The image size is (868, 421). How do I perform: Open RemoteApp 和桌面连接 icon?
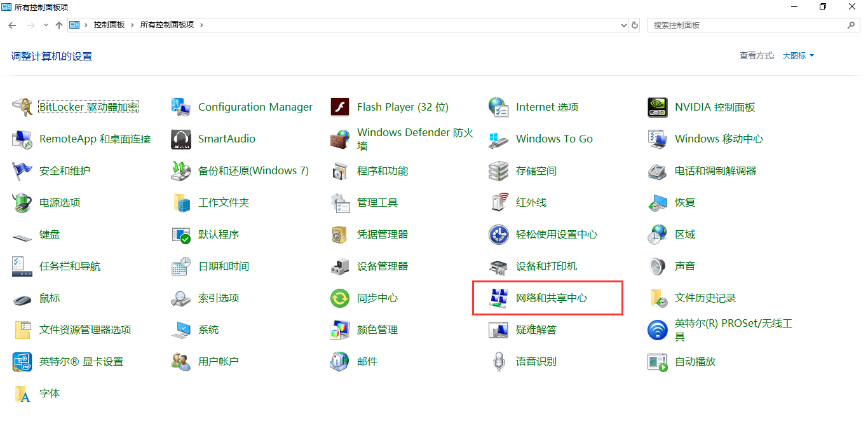22,139
